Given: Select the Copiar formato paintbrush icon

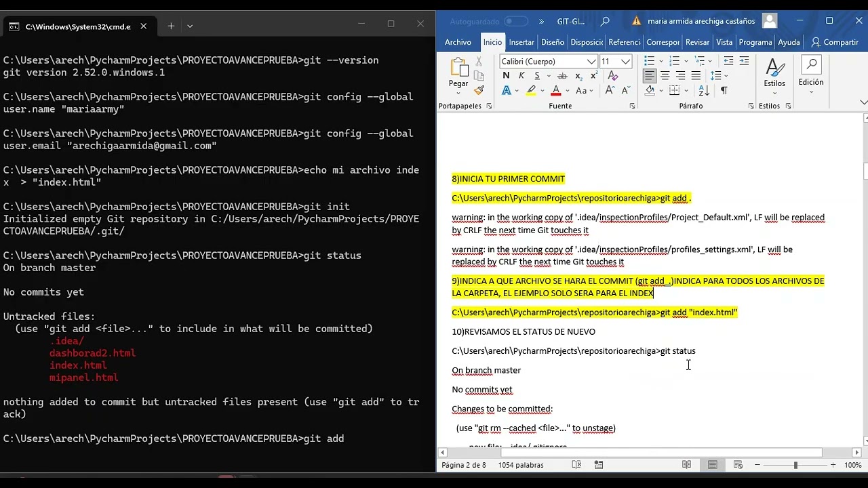Looking at the screenshot, I should [x=479, y=89].
